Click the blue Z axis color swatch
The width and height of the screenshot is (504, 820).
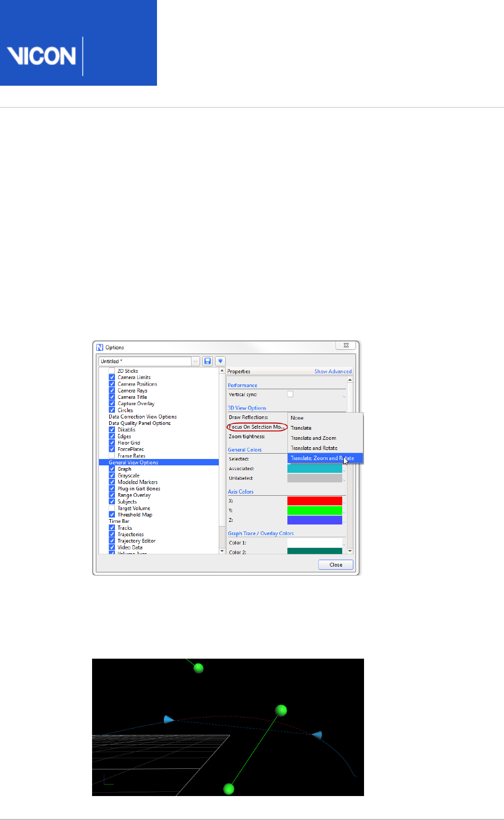tap(315, 520)
